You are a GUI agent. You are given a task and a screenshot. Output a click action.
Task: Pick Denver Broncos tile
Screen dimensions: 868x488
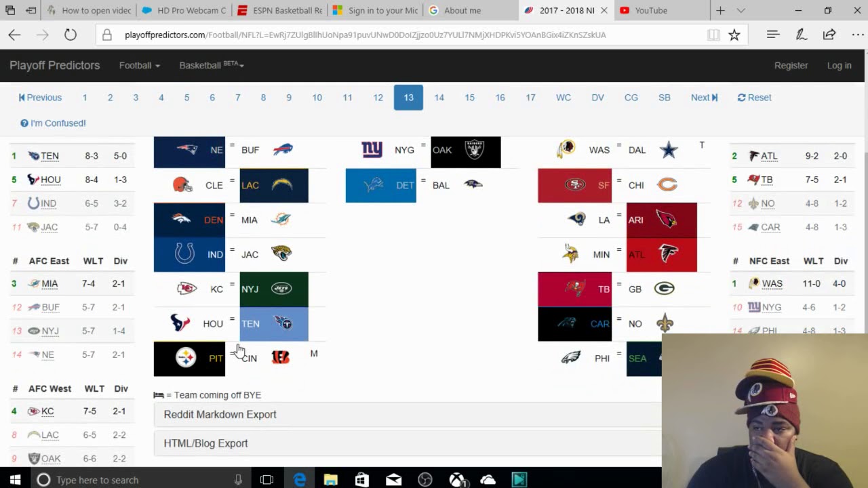point(189,220)
